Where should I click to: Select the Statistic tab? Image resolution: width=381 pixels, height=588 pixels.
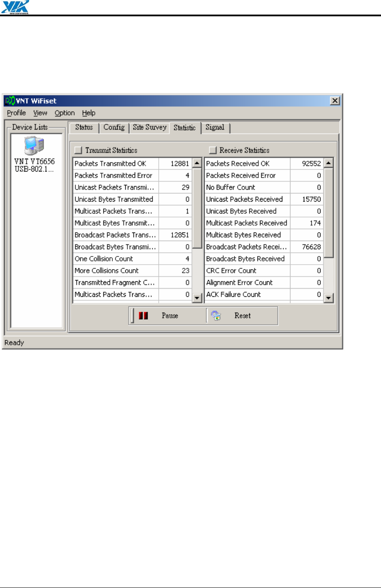[185, 128]
